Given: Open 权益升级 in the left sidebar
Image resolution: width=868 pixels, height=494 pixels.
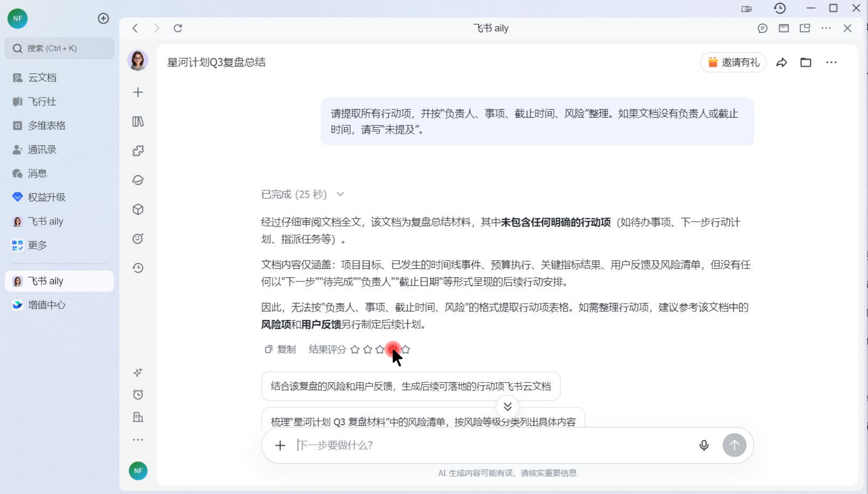Looking at the screenshot, I should (59, 197).
